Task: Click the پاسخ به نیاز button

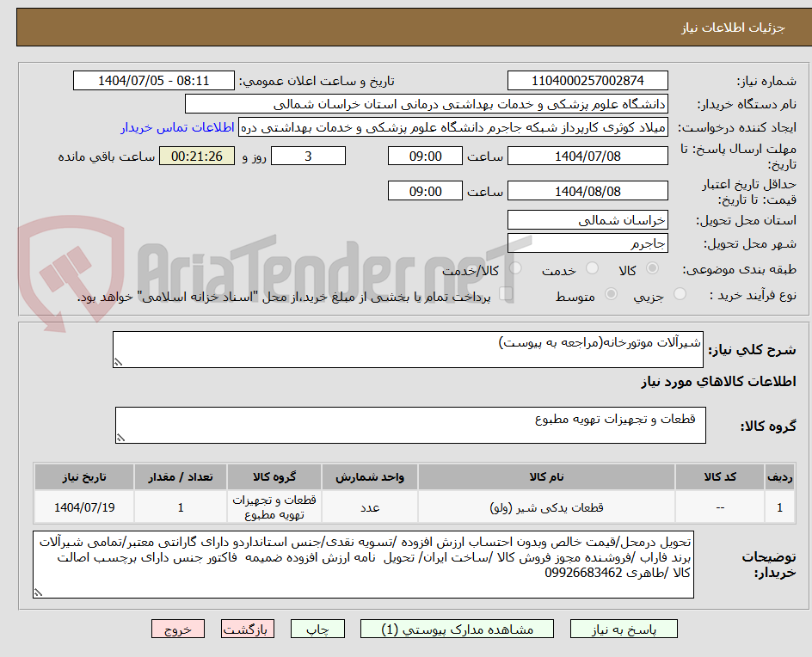Action: tap(624, 629)
